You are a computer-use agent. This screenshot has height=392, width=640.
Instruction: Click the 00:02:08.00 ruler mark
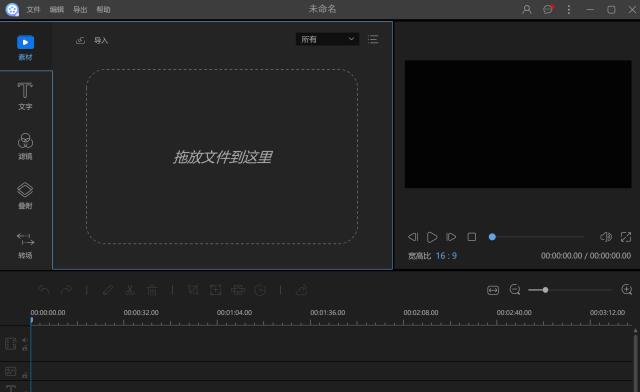[421, 312]
